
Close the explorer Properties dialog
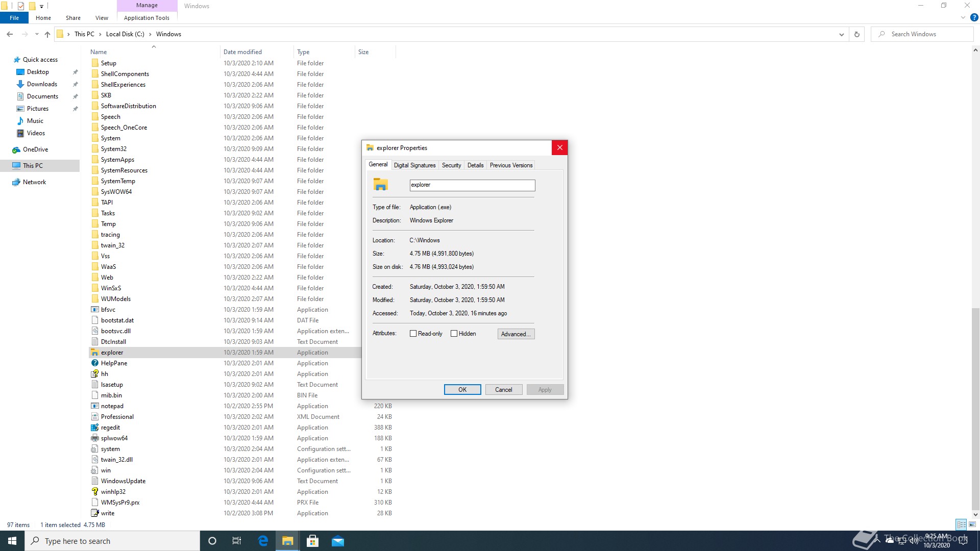(559, 148)
